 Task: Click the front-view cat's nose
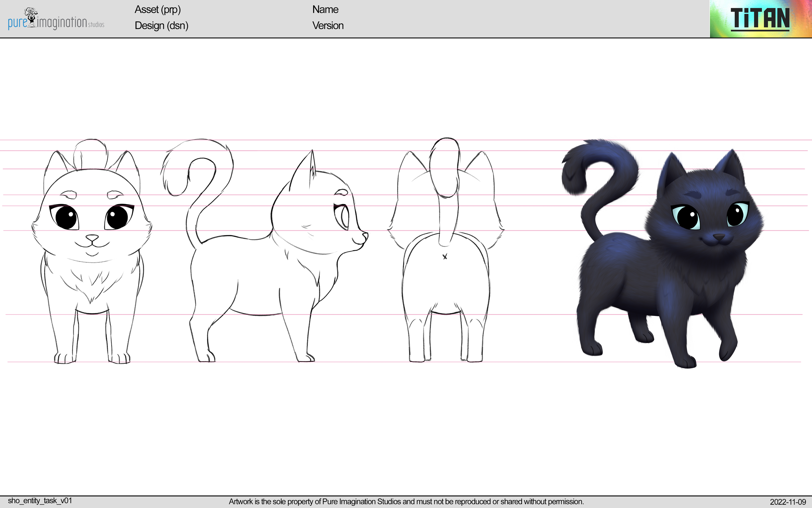92,238
